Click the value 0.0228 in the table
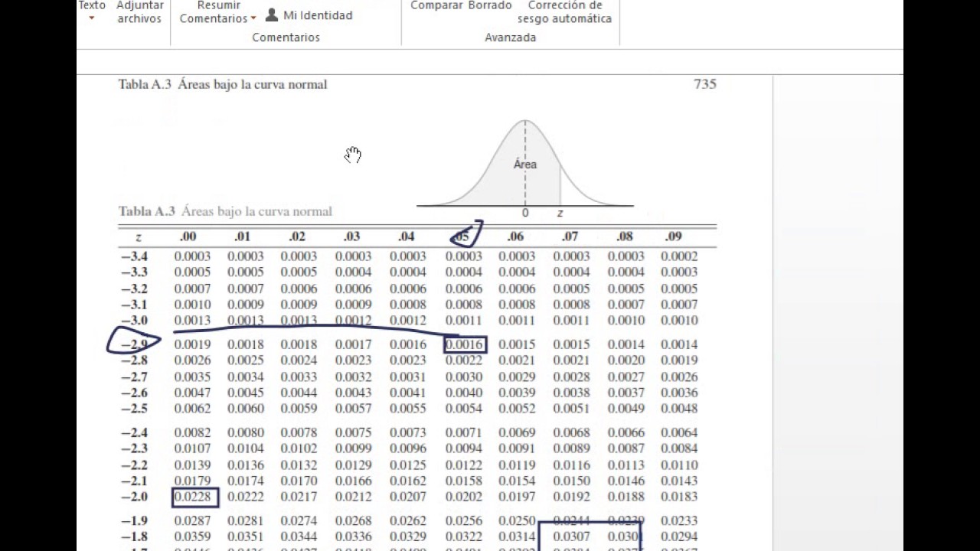Screen dimensions: 980x551 [193, 497]
